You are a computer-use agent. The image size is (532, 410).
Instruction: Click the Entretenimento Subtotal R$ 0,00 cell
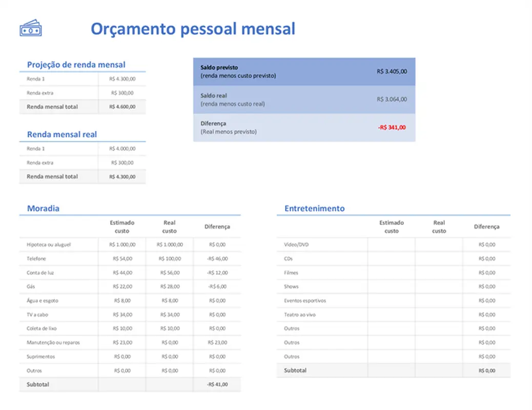click(486, 370)
